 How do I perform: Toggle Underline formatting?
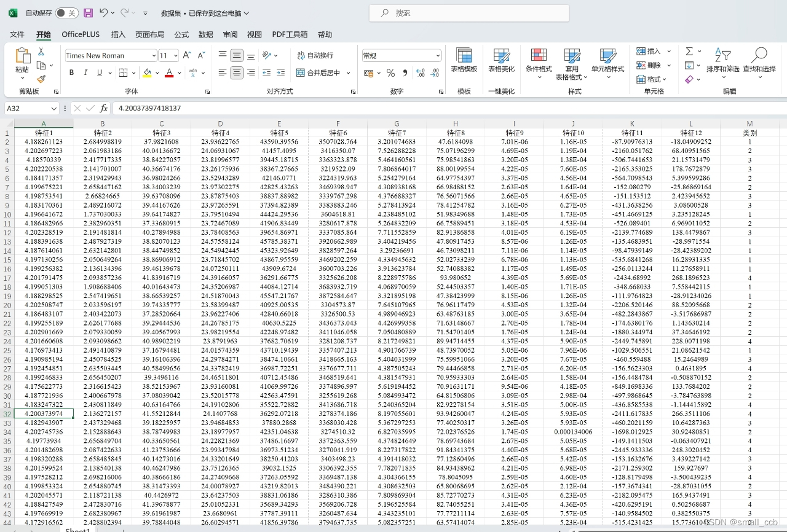(x=100, y=72)
